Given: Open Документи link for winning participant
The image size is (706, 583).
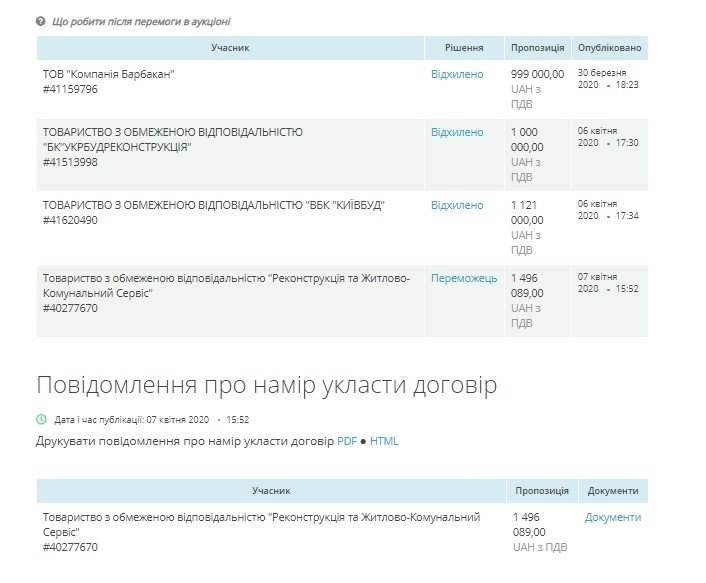Looking at the screenshot, I should [613, 517].
